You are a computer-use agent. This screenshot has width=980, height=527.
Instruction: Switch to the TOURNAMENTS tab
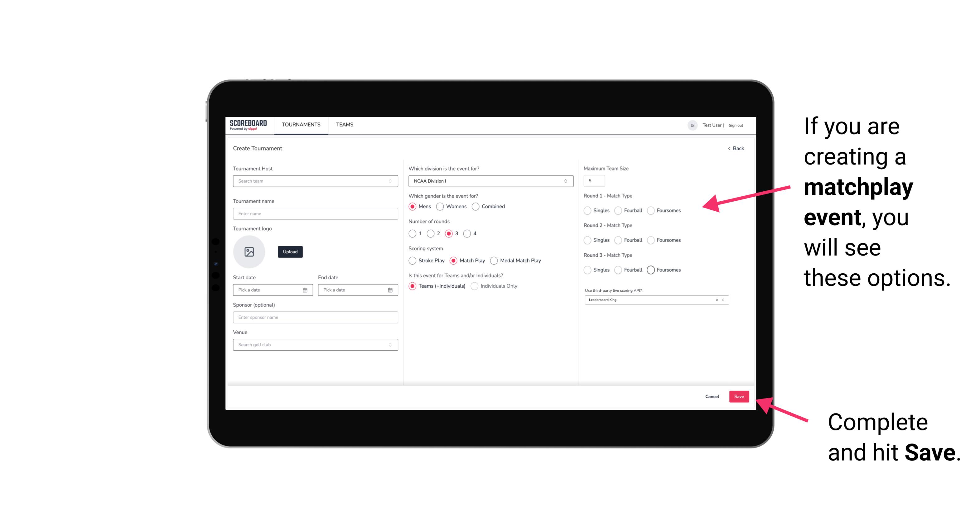[x=301, y=125]
